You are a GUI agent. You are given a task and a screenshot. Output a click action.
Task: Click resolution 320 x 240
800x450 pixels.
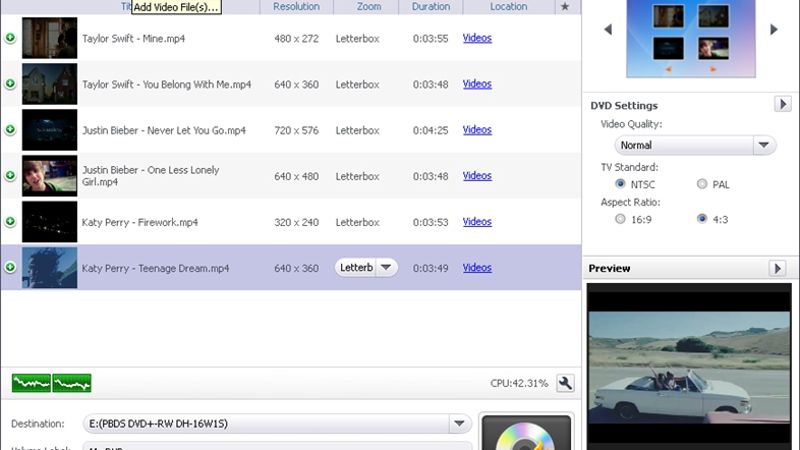[x=296, y=222]
